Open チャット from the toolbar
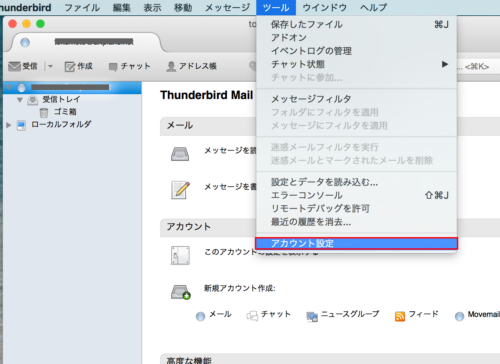 (129, 66)
